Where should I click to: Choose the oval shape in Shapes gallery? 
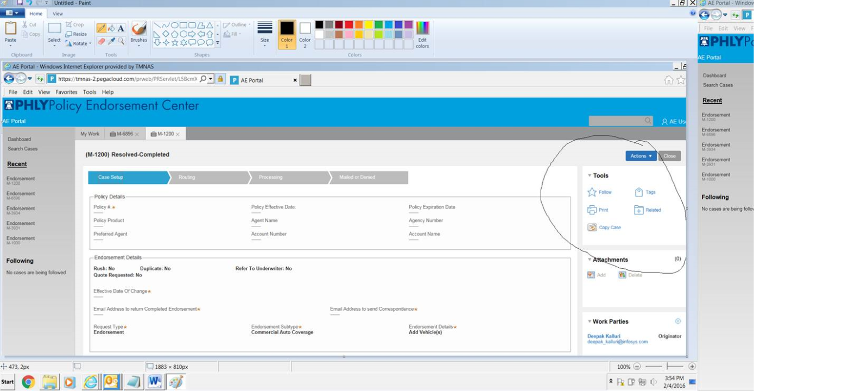[x=175, y=25]
